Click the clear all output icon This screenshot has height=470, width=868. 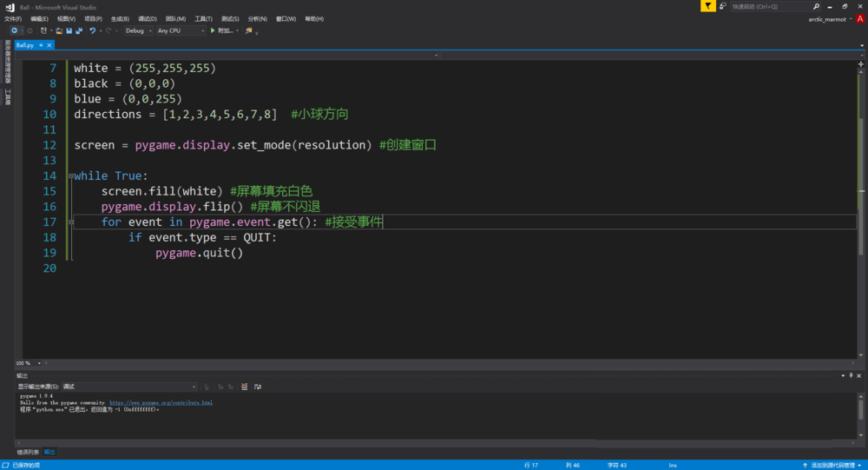(x=244, y=387)
